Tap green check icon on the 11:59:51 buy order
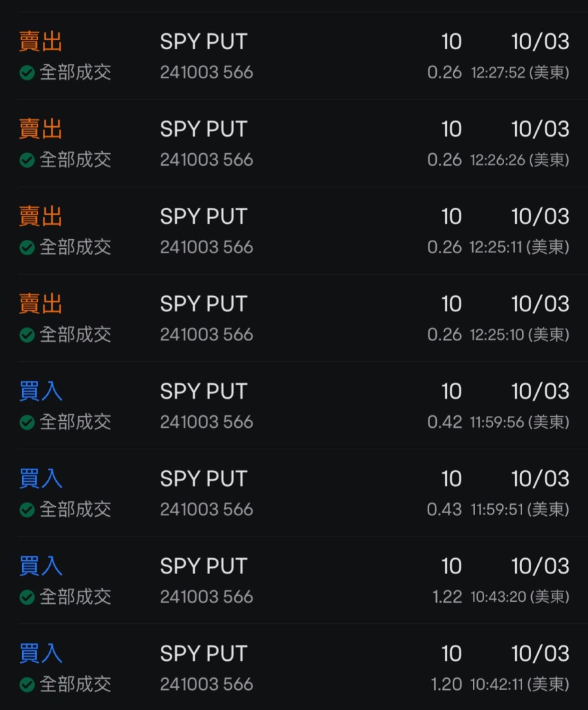The width and height of the screenshot is (588, 710). point(27,510)
